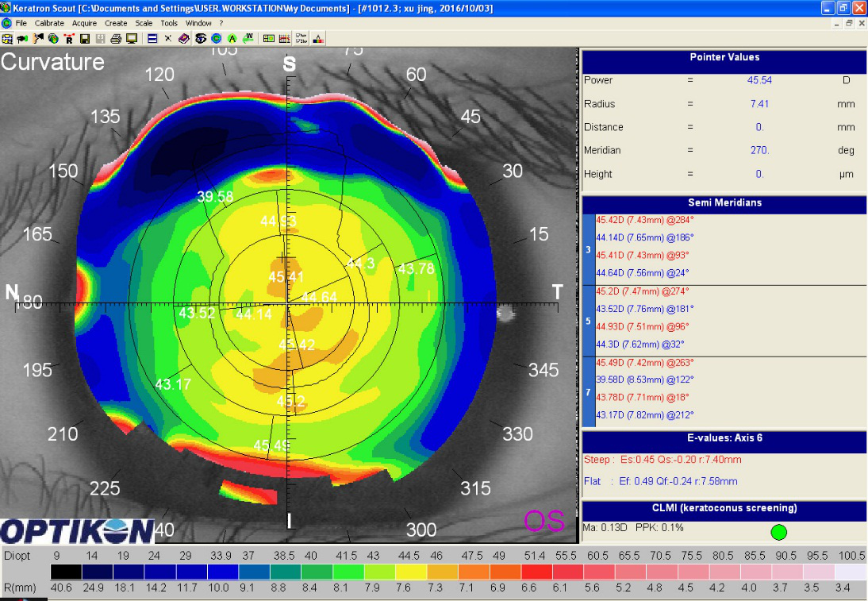Click the video camera acquire toolbar icon

pos(22,39)
